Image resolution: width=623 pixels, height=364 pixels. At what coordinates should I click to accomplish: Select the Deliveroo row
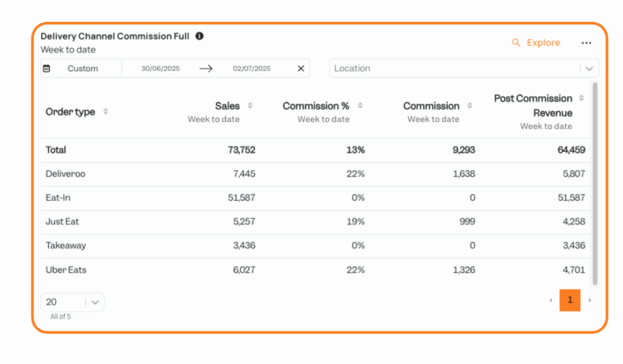coord(66,174)
